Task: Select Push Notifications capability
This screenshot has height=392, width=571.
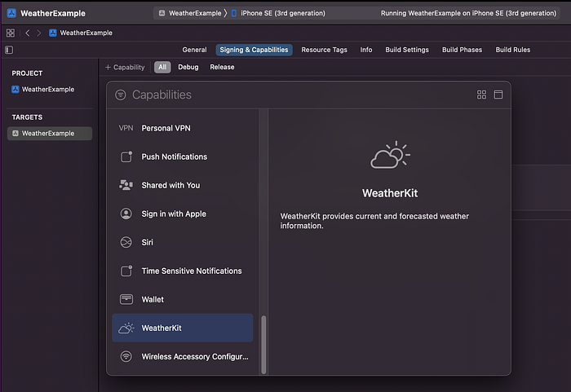Action: pos(182,156)
